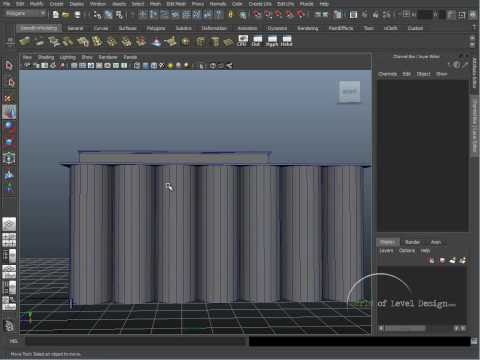
Task: Run the Hyph shelf button
Action: click(272, 41)
